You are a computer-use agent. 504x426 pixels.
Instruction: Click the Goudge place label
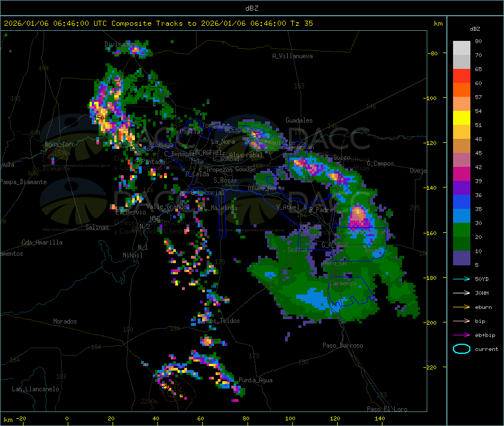point(245,169)
